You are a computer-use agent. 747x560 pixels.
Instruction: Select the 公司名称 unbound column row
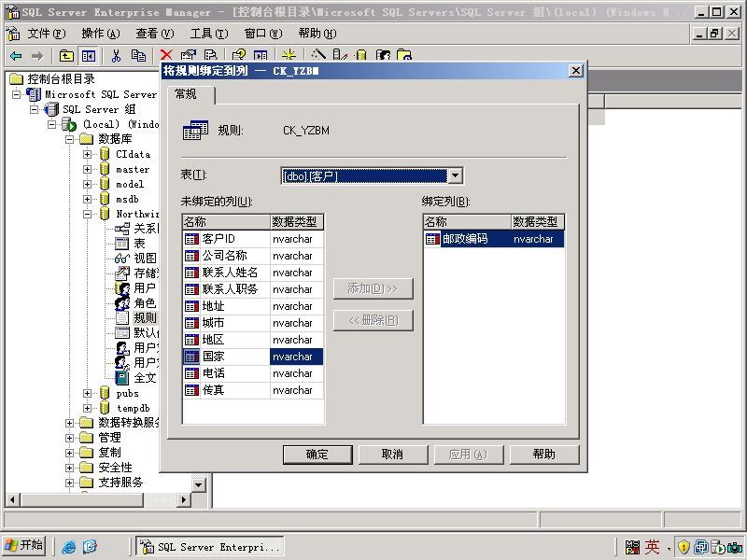(253, 256)
